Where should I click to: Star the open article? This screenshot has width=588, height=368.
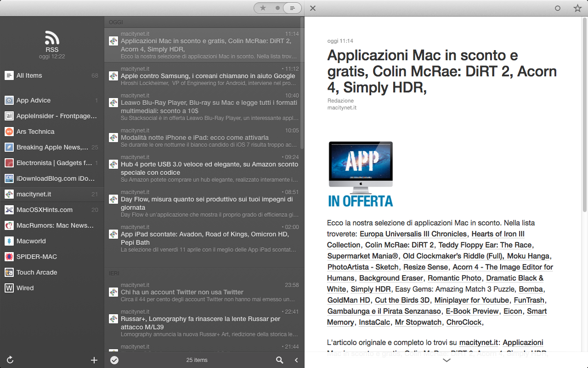click(x=577, y=8)
